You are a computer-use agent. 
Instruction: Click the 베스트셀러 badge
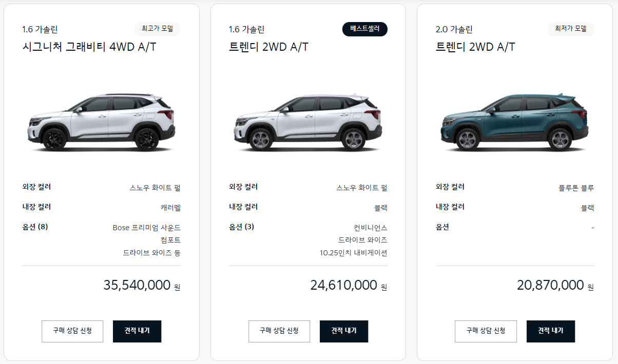tap(364, 29)
